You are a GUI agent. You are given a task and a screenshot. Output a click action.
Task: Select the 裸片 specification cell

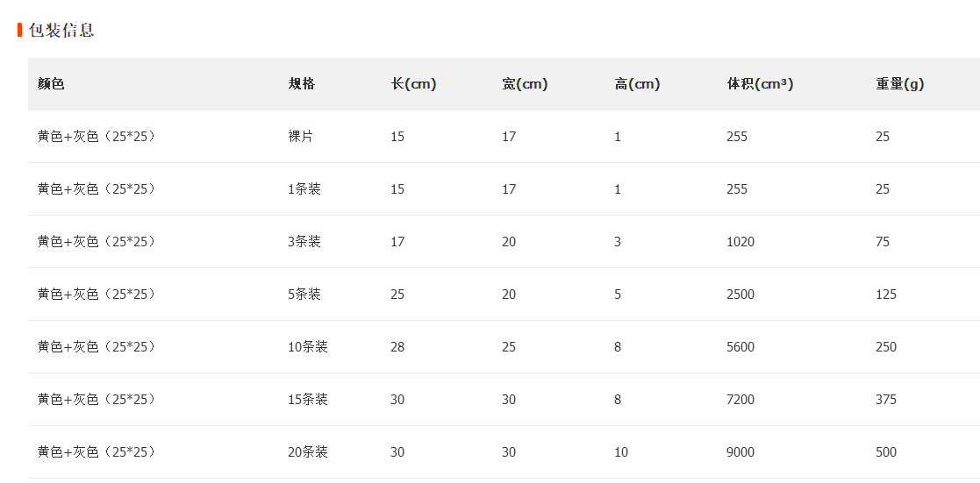[x=301, y=136]
